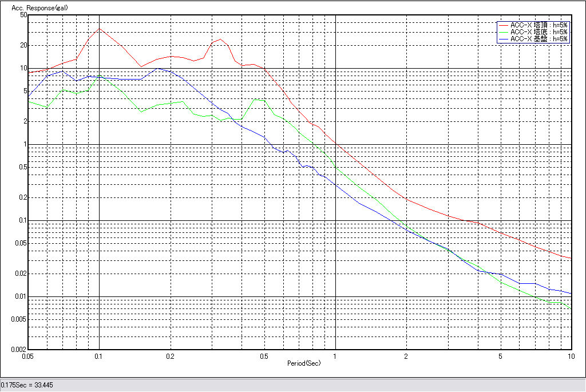Click the blue line sample in legend
Screen dimensions: 586x392
click(x=503, y=39)
